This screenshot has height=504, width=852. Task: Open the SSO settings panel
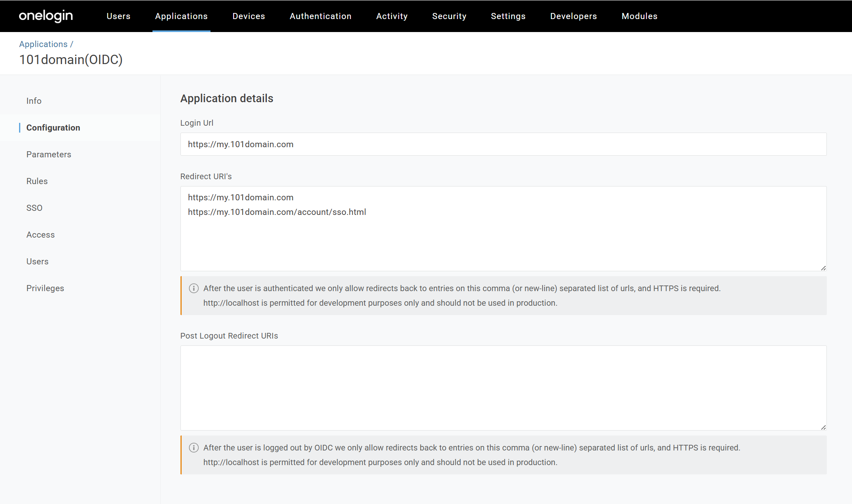34,208
